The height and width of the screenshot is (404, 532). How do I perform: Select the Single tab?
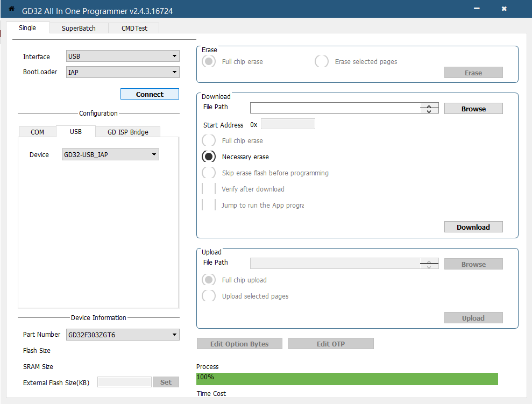pyautogui.click(x=27, y=28)
